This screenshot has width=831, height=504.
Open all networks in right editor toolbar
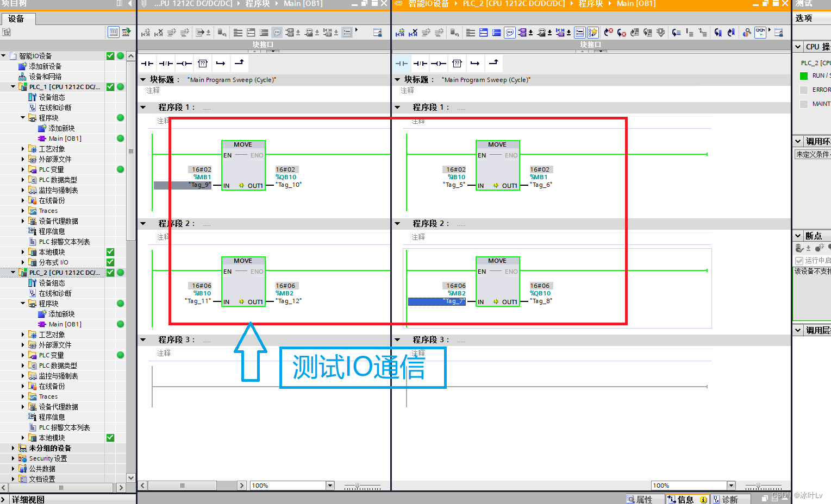(484, 33)
